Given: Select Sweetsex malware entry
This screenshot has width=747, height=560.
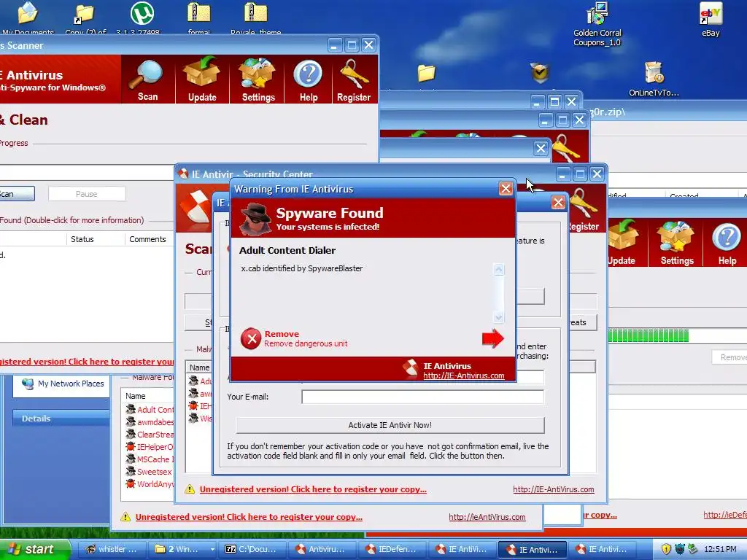Looking at the screenshot, I should coord(150,472).
